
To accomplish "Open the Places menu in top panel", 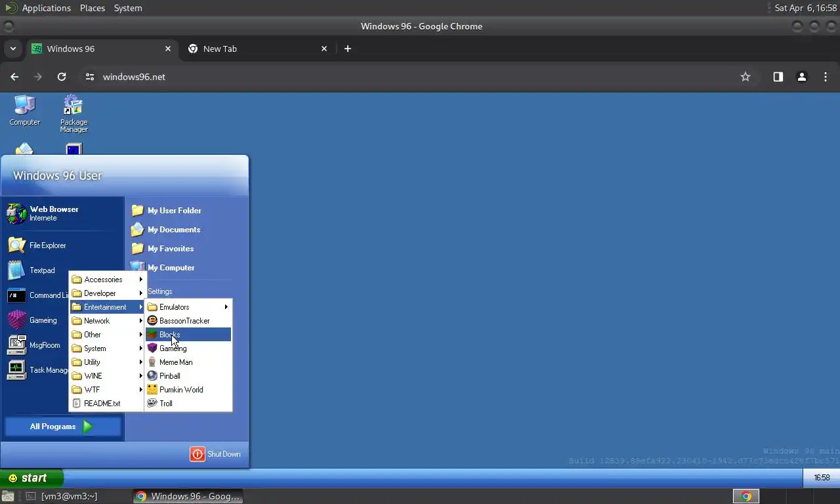I will click(x=92, y=8).
